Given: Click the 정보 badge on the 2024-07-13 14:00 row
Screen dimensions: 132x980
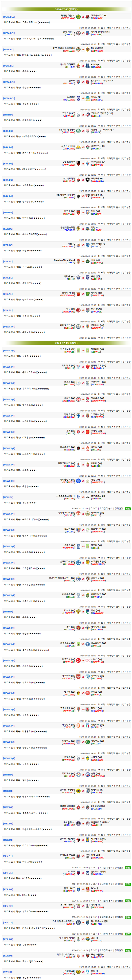Looking at the screenshot, I should coord(128,868).
